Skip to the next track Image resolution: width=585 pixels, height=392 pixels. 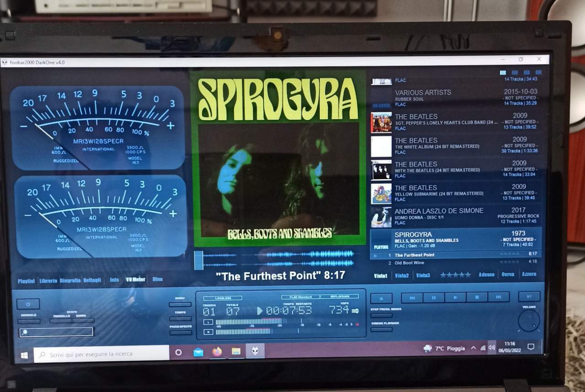(x=499, y=297)
